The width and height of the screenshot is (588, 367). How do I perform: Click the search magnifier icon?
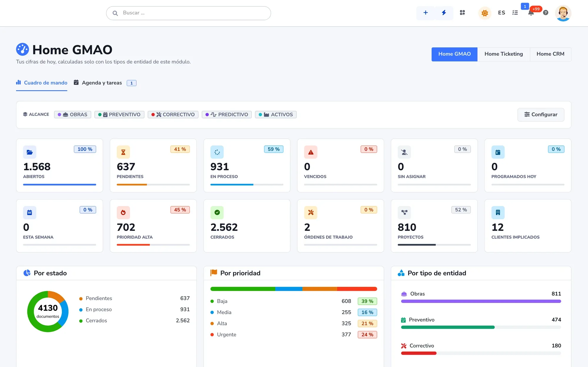tap(115, 13)
